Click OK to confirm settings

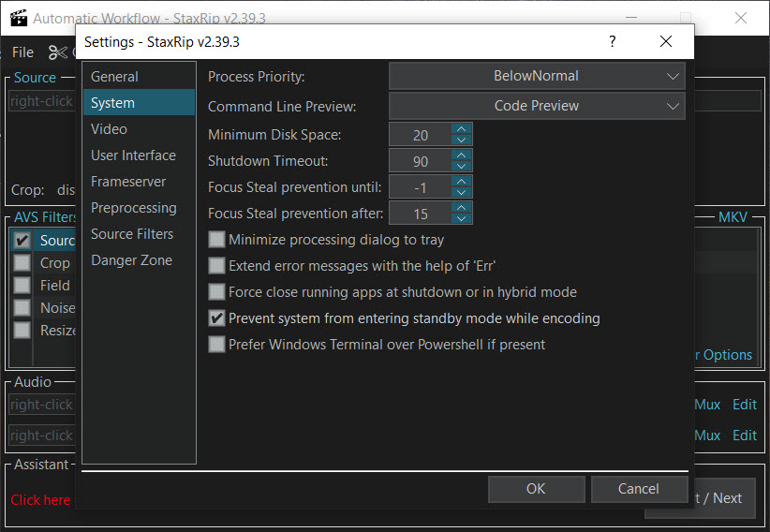coord(536,489)
